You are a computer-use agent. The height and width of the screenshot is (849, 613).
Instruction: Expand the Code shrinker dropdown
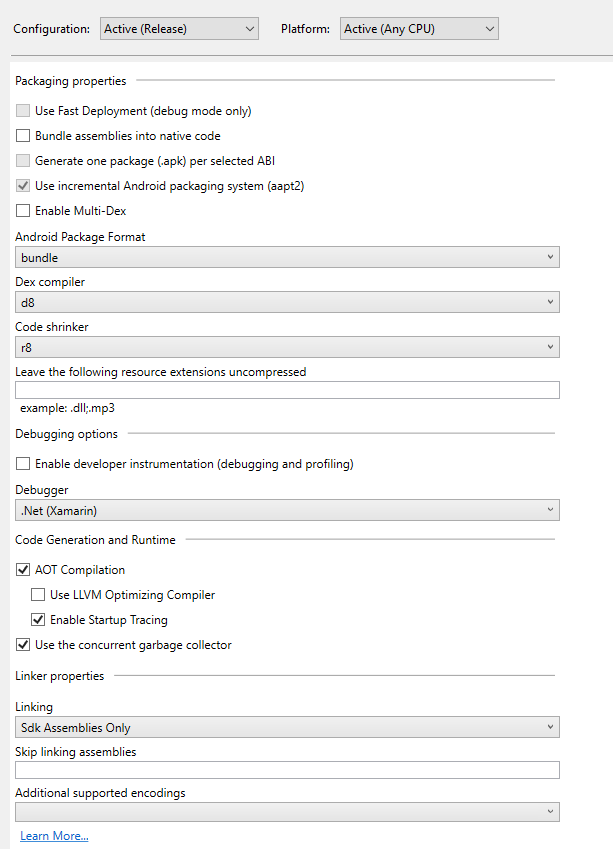click(287, 347)
